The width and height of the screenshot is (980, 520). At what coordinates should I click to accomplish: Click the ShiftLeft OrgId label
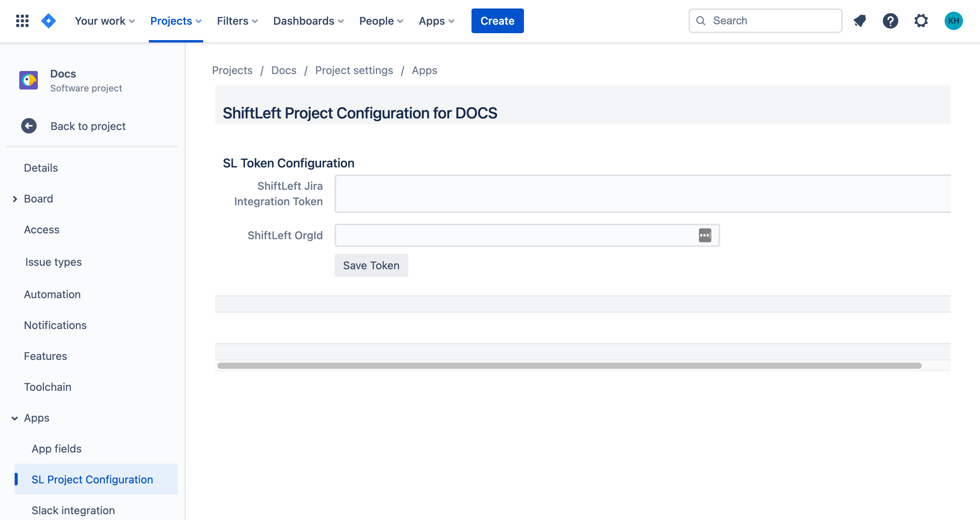[285, 235]
